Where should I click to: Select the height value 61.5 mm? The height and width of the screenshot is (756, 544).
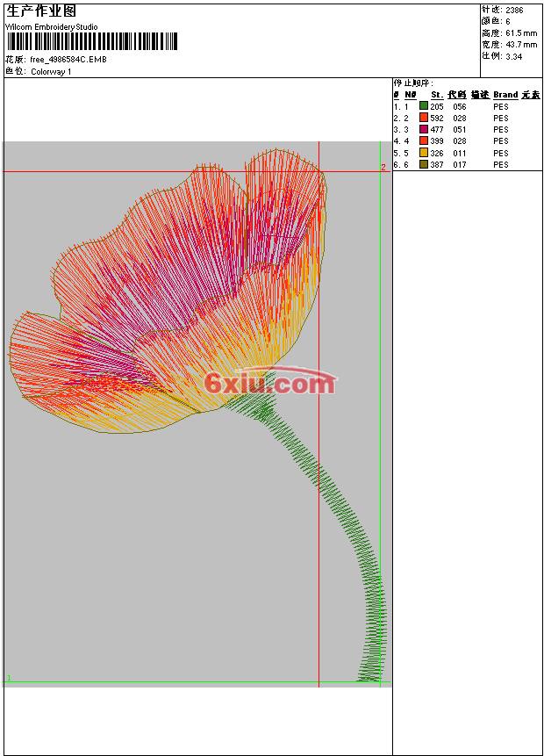521,33
